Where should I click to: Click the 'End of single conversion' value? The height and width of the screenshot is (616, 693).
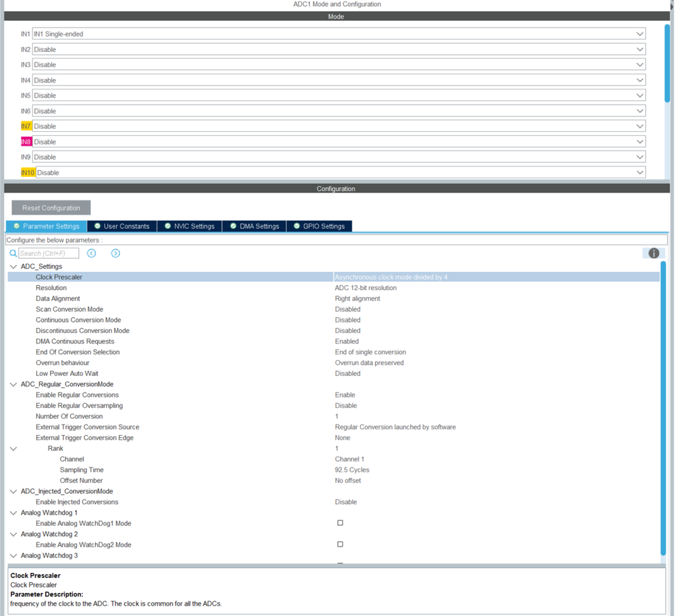[370, 352]
